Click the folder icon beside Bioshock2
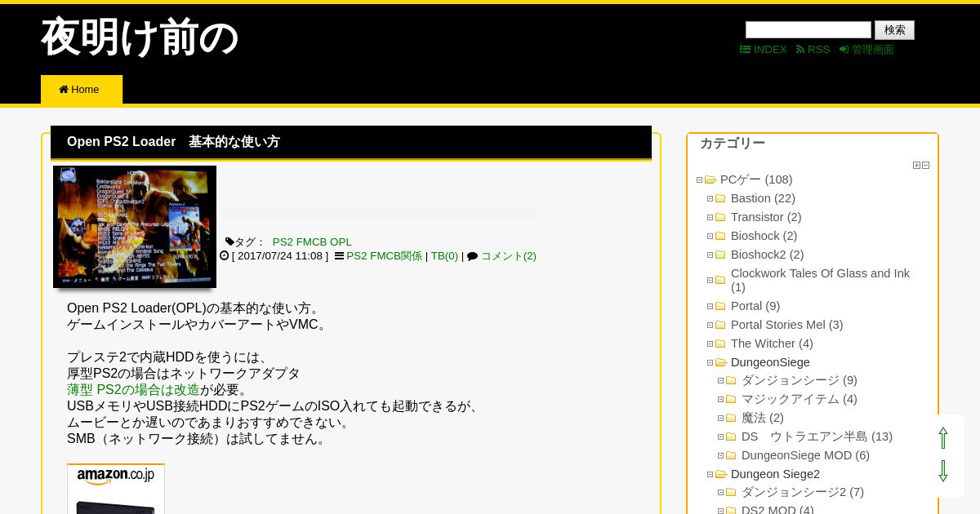980x514 pixels. (x=720, y=255)
